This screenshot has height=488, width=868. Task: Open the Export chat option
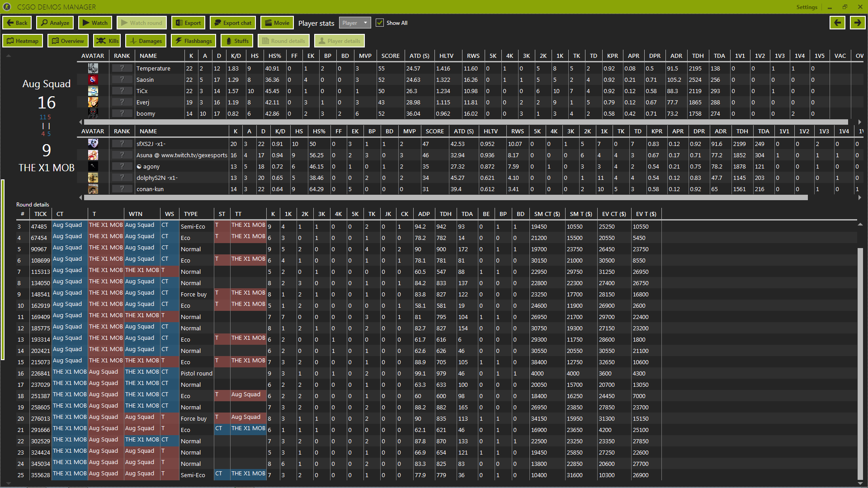(x=233, y=23)
